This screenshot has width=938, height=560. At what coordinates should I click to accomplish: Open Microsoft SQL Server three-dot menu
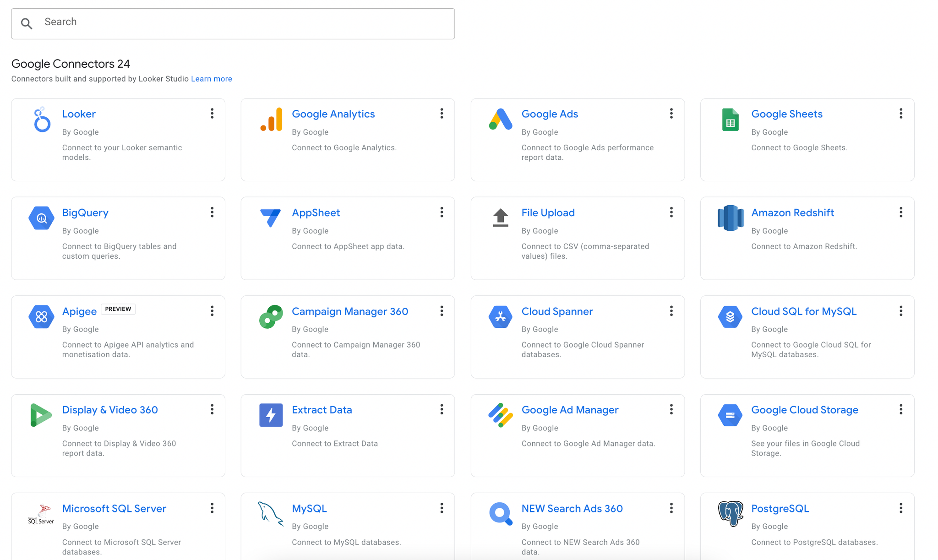(x=212, y=508)
